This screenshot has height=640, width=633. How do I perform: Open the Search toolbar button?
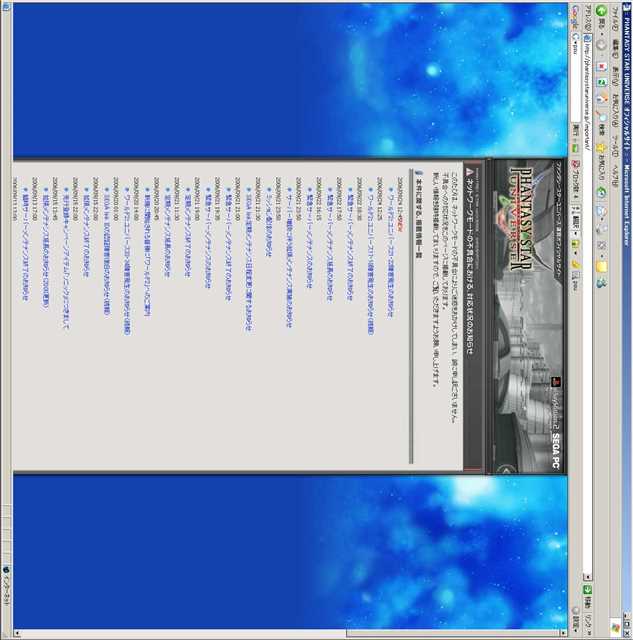coord(600,125)
